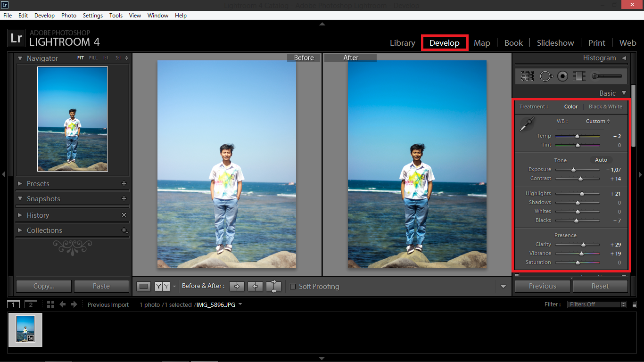
Task: Activate the Spot Removal tool
Action: 546,76
